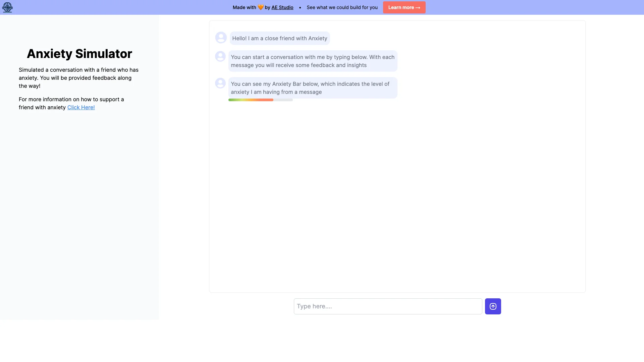Click avatar beside "You can see my Anxiety Bar" message
644x362 pixels.
[220, 83]
